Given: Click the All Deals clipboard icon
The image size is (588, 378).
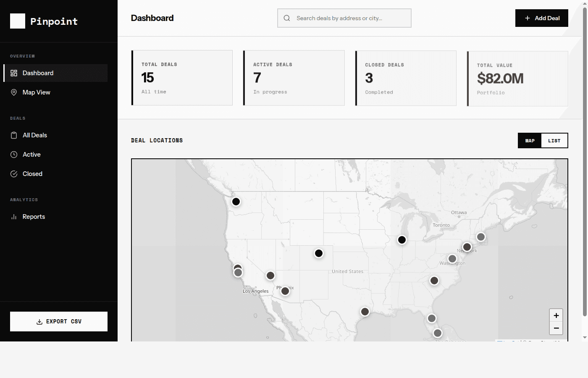Looking at the screenshot, I should click(x=14, y=135).
